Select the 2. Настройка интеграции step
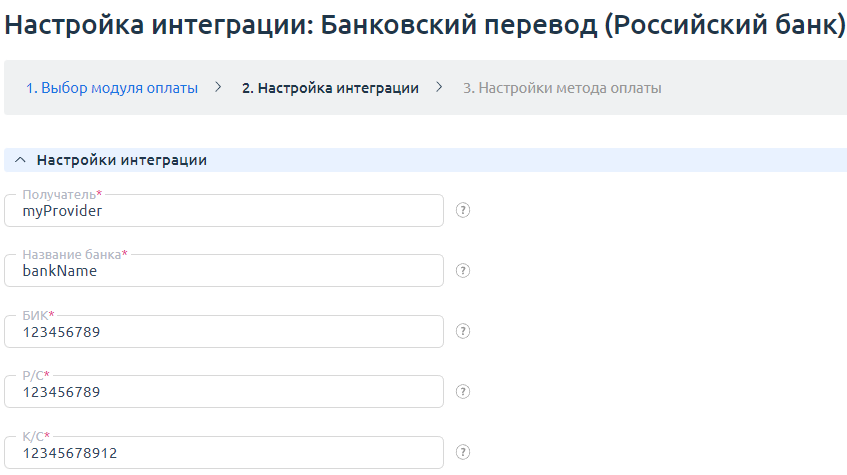 330,88
